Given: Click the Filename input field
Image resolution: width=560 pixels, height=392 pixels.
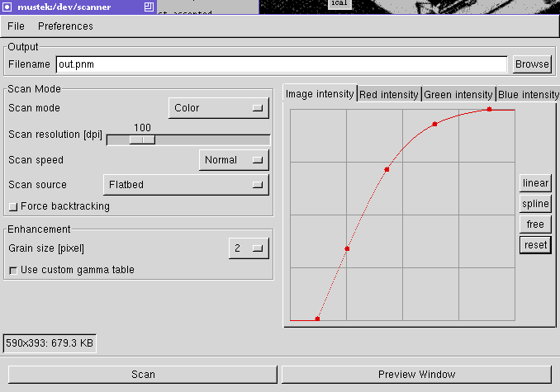Looking at the screenshot, I should coord(281,64).
